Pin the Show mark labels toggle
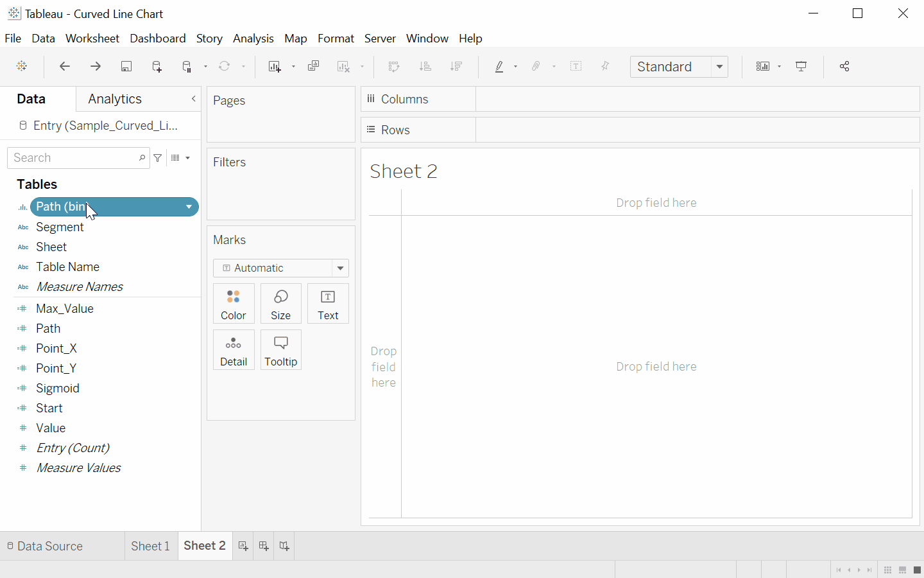The image size is (924, 578). [604, 66]
